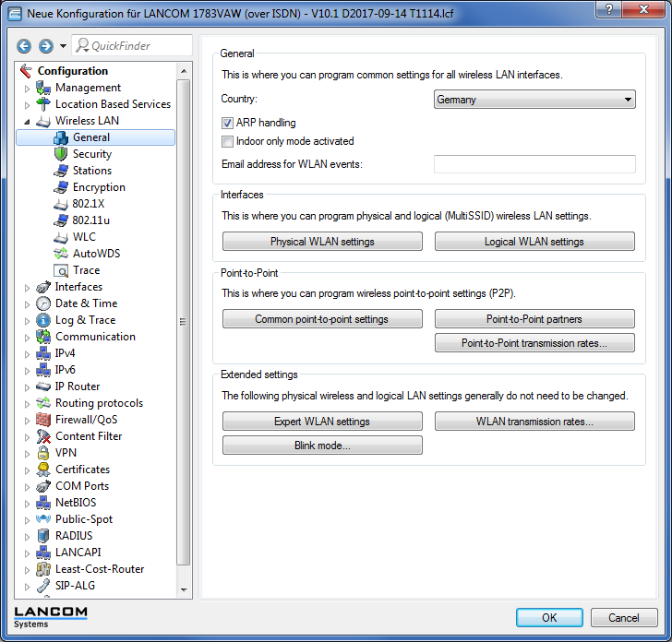Open the VPN padlock icon
This screenshot has width=672, height=642.
(x=43, y=453)
